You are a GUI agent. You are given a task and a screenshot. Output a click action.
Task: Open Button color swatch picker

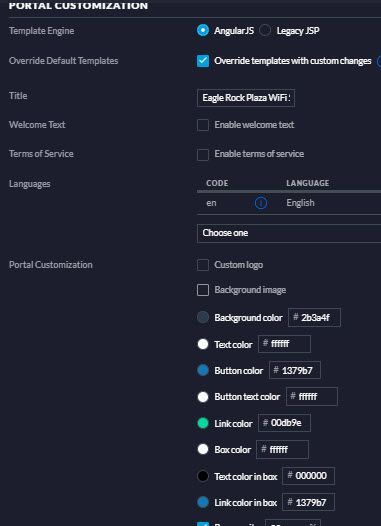pyautogui.click(x=203, y=370)
